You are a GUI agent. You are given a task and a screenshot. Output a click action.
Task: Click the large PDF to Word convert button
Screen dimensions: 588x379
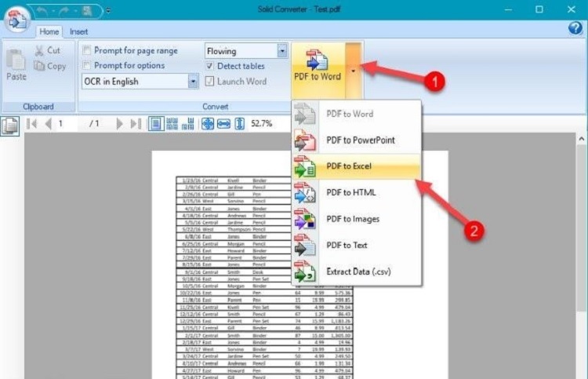pos(318,69)
